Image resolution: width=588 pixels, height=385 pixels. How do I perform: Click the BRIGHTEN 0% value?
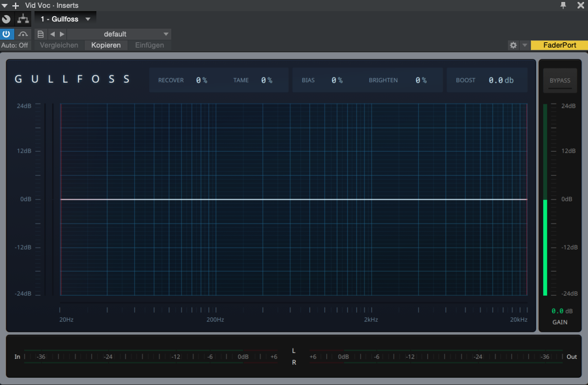(421, 80)
